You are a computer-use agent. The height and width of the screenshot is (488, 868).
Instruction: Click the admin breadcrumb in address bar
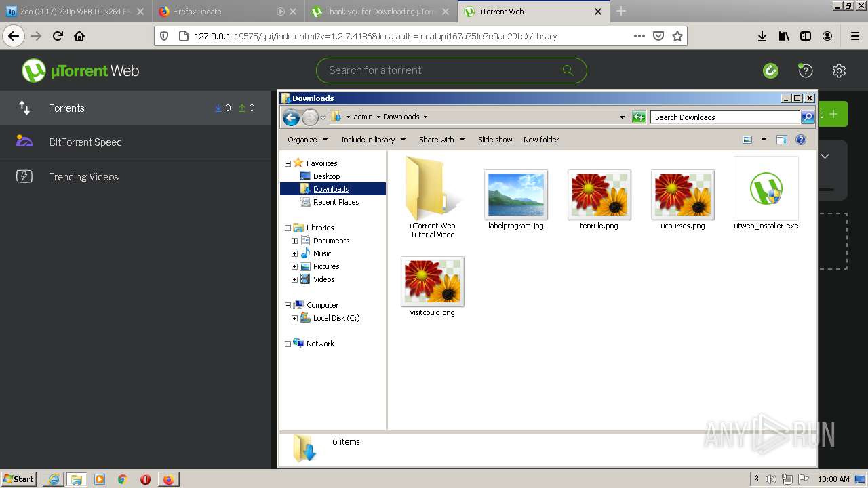363,117
